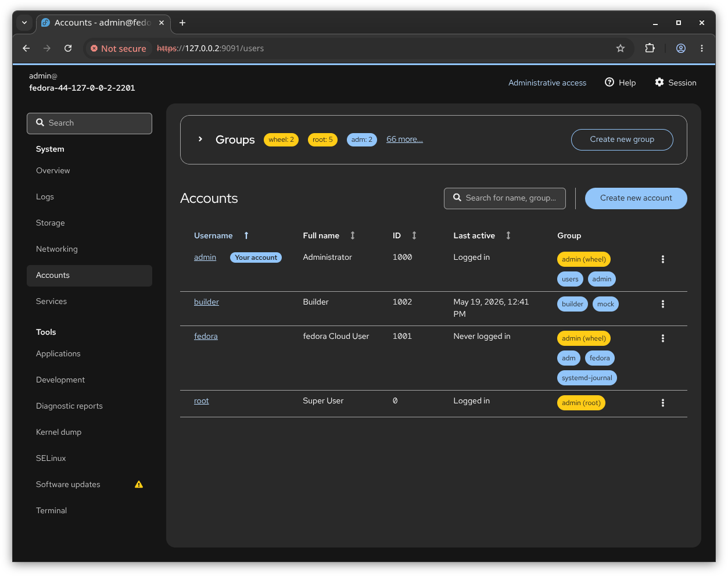Reload the page with refresh icon
Viewport: 728px width, 576px height.
tap(68, 48)
